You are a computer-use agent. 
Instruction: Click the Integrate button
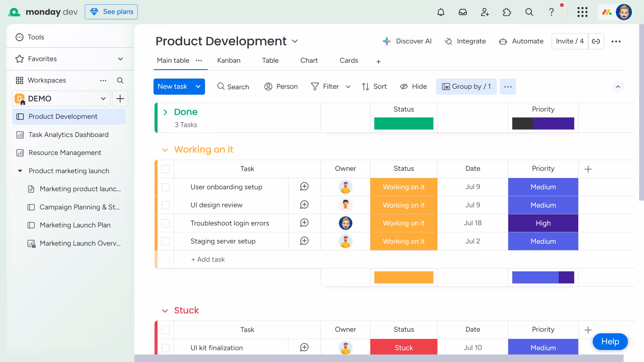tap(466, 41)
